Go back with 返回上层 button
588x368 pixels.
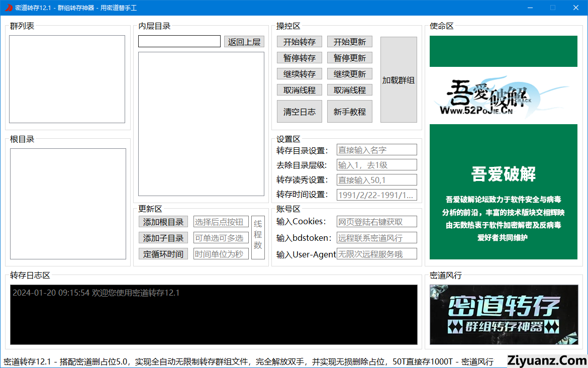[244, 42]
